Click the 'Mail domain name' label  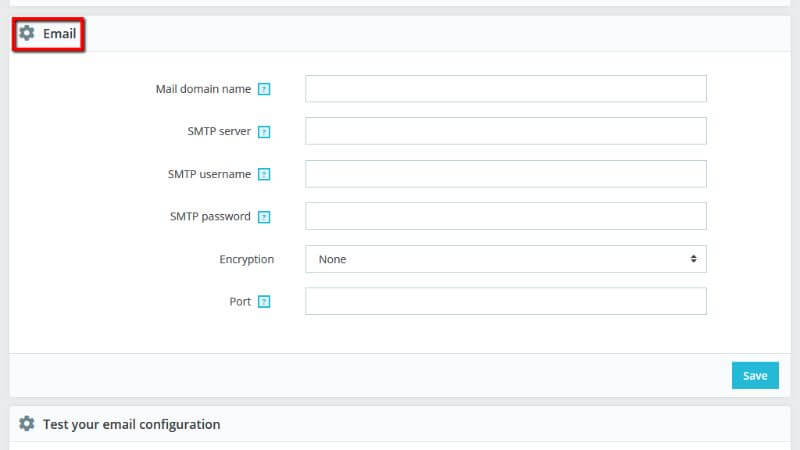[x=203, y=89]
